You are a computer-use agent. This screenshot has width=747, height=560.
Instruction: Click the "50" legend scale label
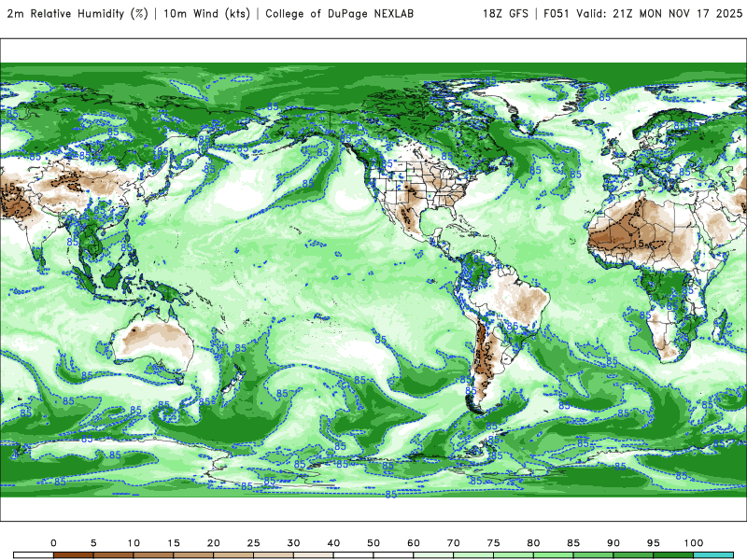coord(373,543)
